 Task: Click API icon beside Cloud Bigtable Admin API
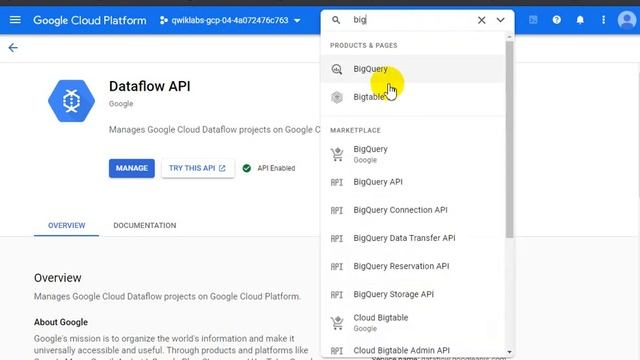click(337, 351)
